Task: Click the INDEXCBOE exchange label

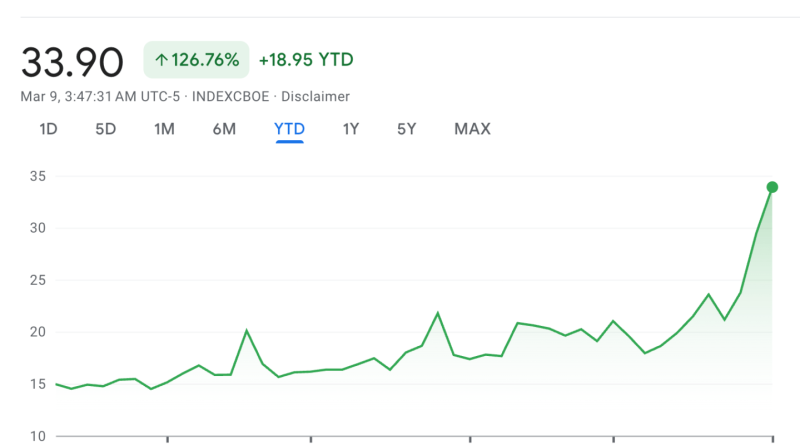Action: [231, 97]
